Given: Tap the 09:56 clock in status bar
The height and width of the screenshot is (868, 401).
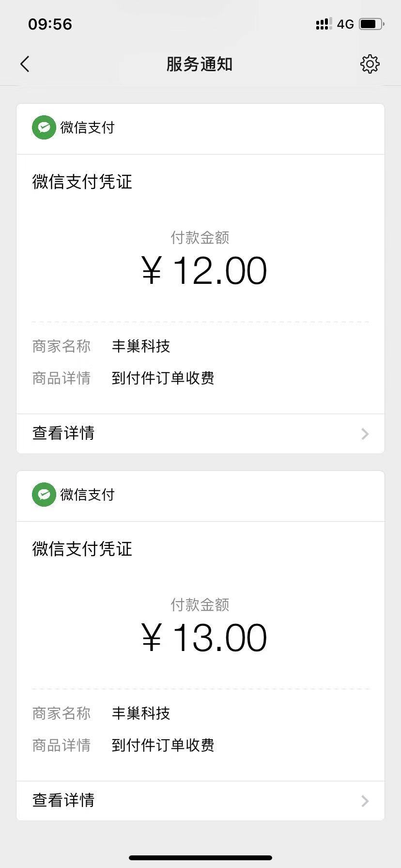Looking at the screenshot, I should click(x=50, y=24).
